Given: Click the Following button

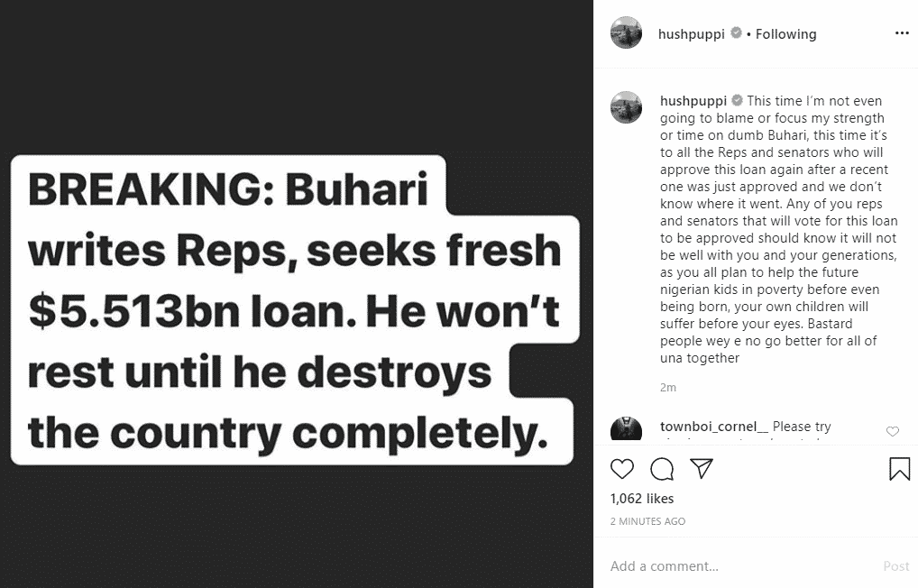Looking at the screenshot, I should (785, 33).
